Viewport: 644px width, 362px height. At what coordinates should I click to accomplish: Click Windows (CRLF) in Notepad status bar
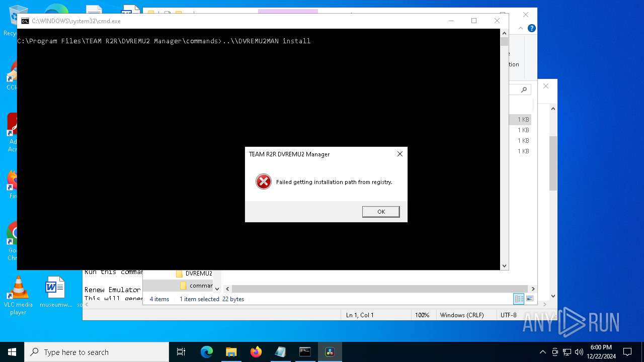(462, 315)
